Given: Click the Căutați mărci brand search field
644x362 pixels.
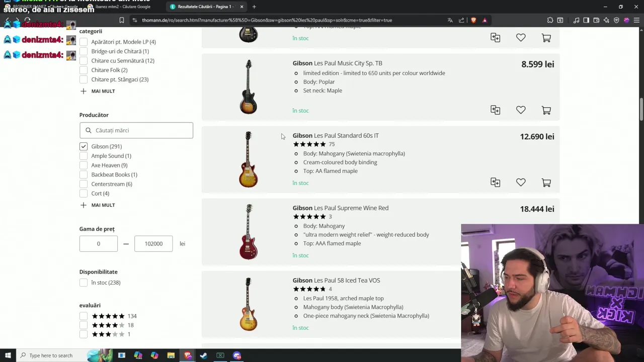Looking at the screenshot, I should point(136,130).
